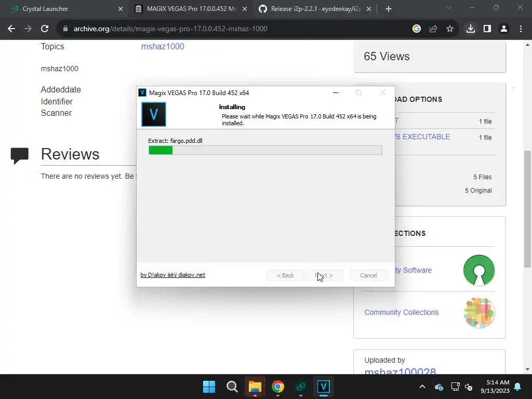Open Windows taskbar Search
This screenshot has width=532, height=399.
coord(232,387)
